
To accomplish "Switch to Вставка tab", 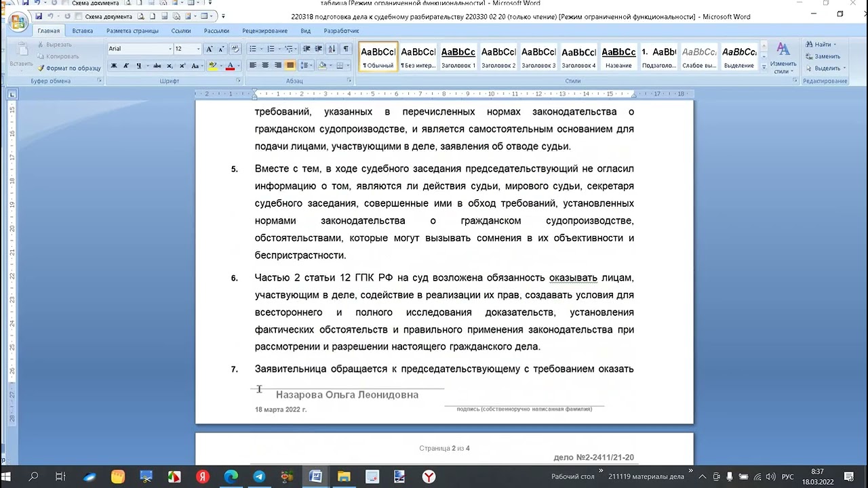I will [x=83, y=31].
